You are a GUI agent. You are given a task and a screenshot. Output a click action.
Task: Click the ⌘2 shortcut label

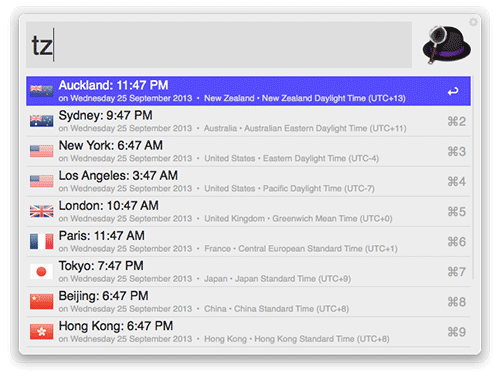pyautogui.click(x=456, y=121)
